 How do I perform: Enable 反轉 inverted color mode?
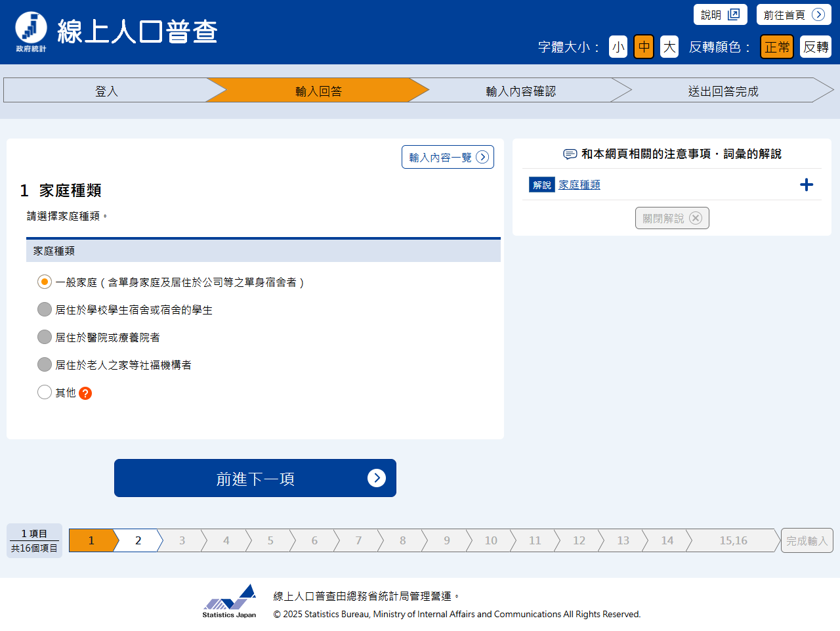tap(815, 47)
